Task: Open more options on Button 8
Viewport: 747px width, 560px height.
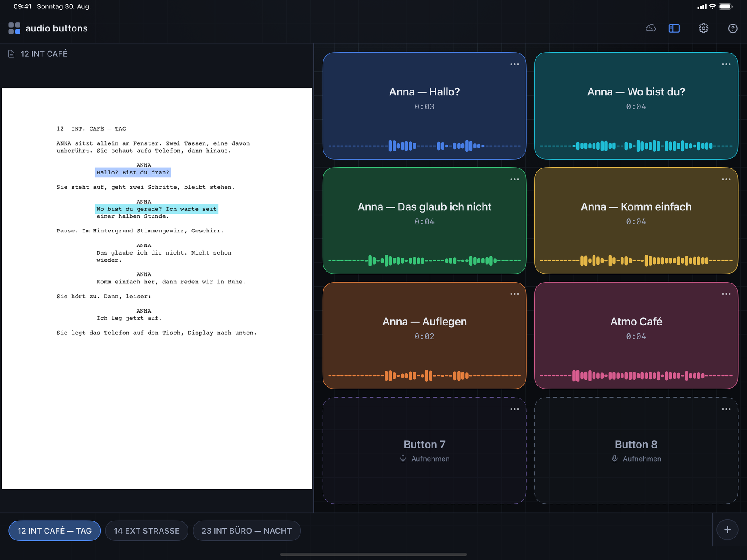Action: (726, 409)
